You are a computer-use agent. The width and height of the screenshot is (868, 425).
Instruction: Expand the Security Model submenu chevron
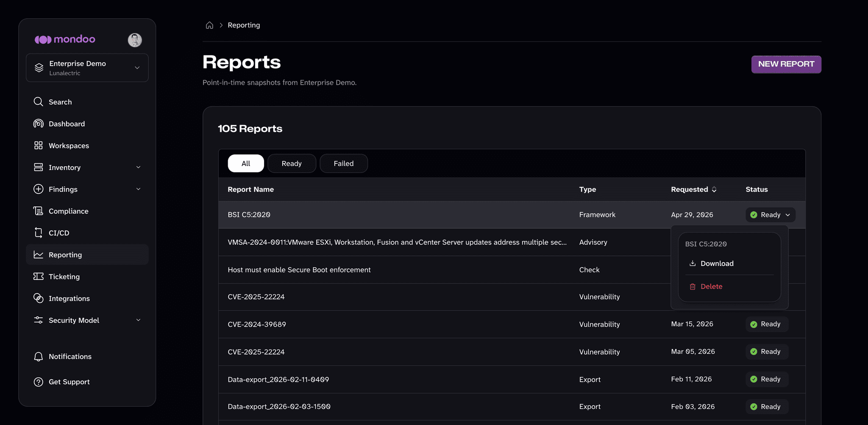click(138, 320)
